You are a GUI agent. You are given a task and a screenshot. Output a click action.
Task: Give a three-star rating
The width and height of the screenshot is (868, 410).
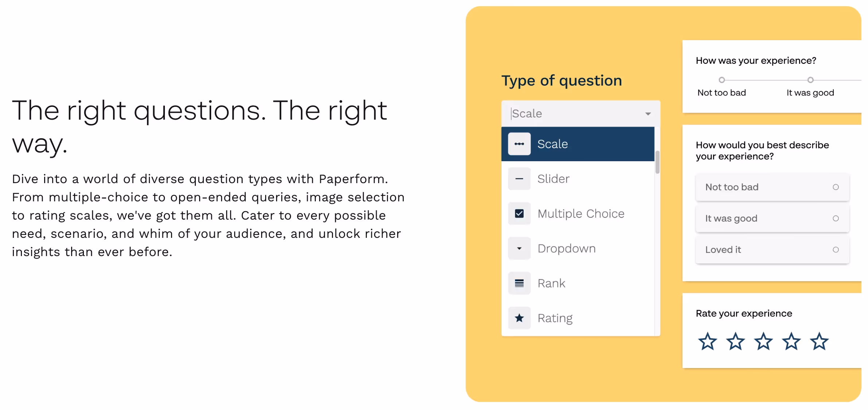pyautogui.click(x=763, y=341)
